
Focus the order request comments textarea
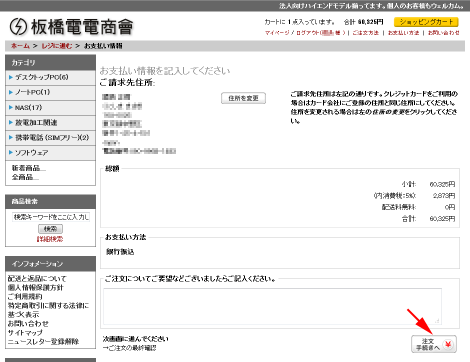pyautogui.click(x=272, y=306)
